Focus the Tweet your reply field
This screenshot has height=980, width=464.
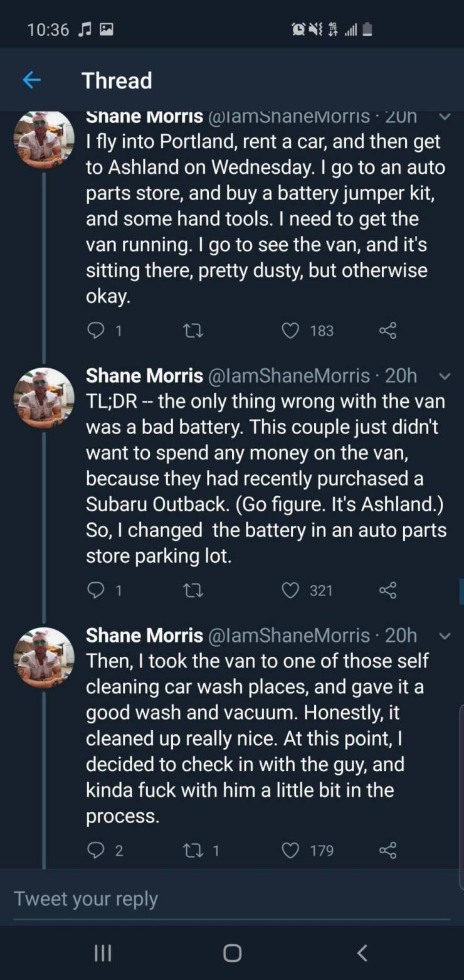coord(232,898)
